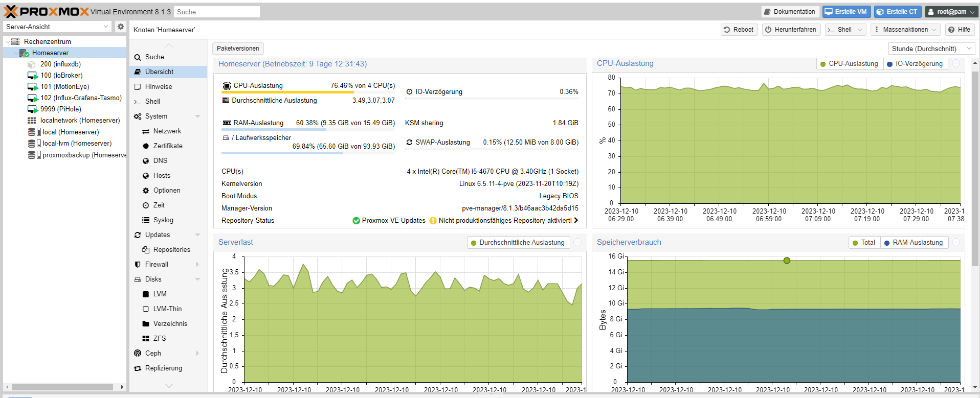Click the Hilfe button
This screenshot has width=980, height=398.
pyautogui.click(x=959, y=30)
